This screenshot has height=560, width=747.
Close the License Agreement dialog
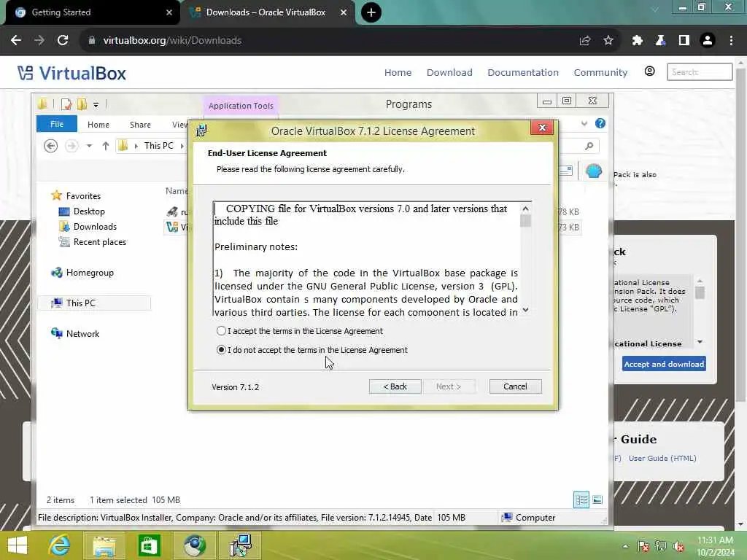(542, 128)
